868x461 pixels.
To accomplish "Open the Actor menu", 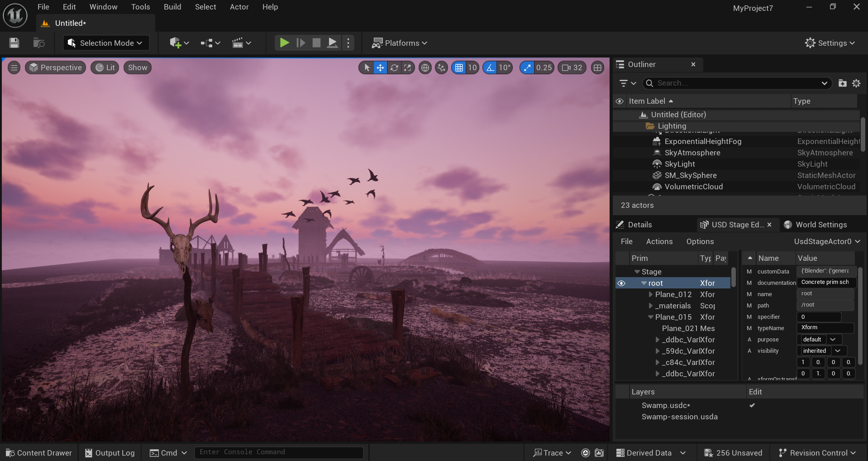I will pyautogui.click(x=239, y=7).
